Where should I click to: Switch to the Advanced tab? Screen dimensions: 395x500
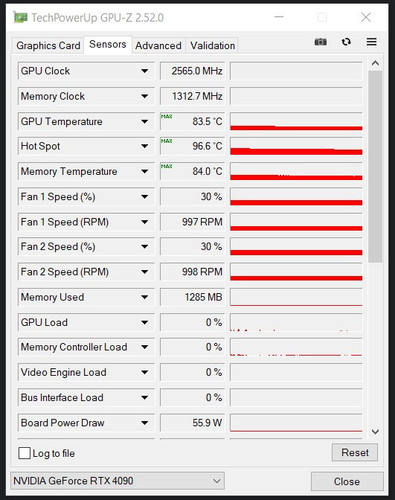[158, 45]
